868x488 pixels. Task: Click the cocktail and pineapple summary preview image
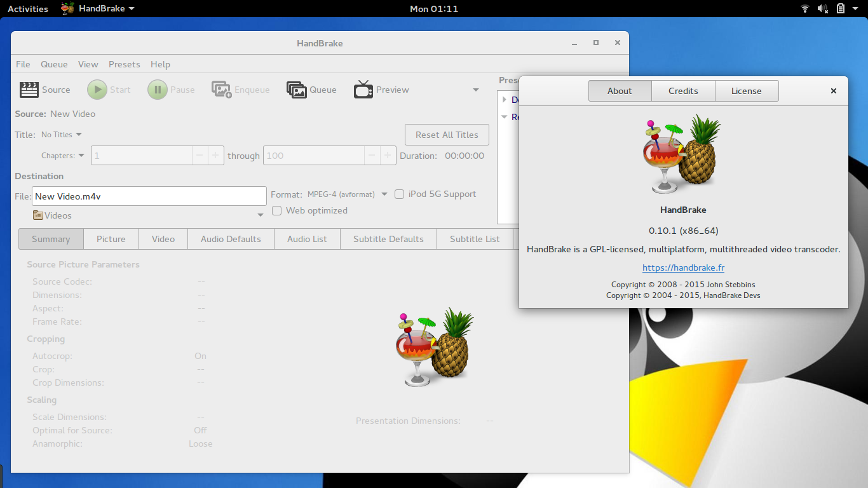pos(435,347)
